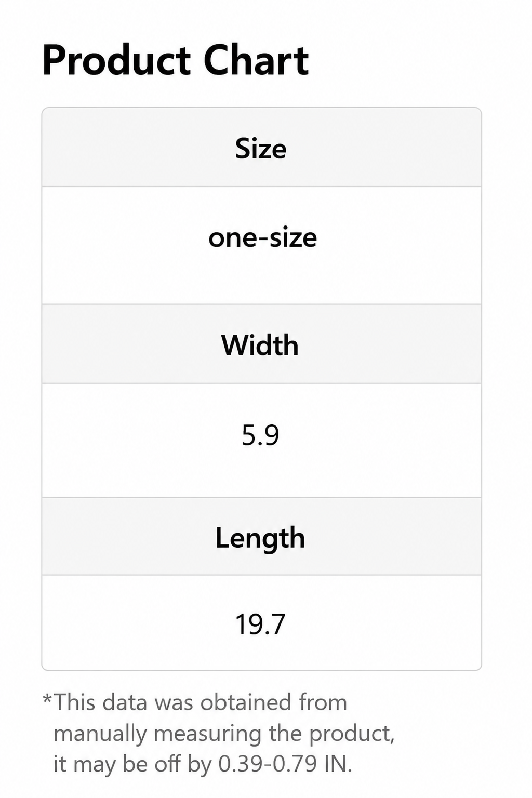The image size is (532, 798).
Task: Click the one-size value cell
Action: (261, 245)
